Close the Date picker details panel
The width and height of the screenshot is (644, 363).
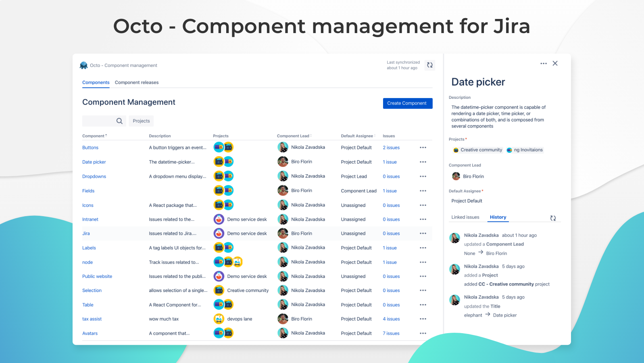[x=555, y=63]
